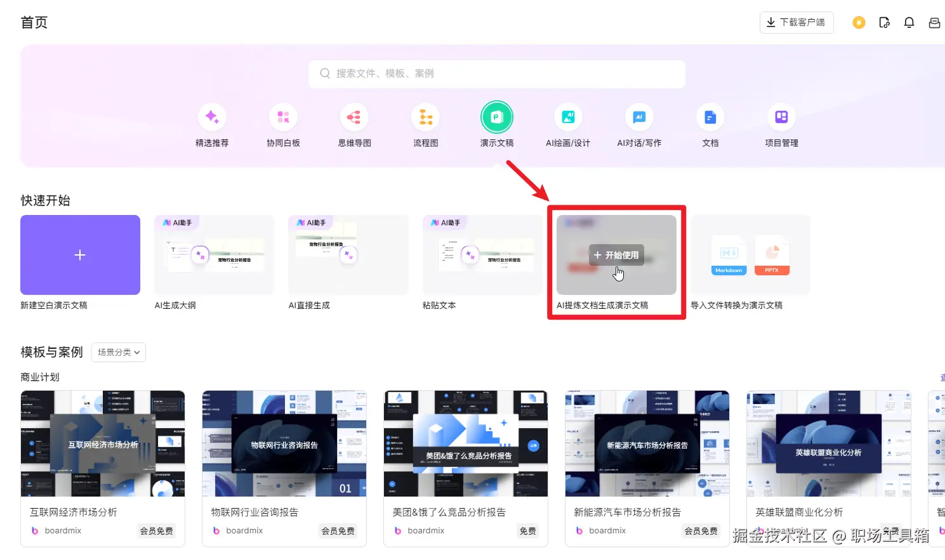The image size is (945, 560).
Task: Choose the 流程图 flowchart icon
Action: [x=426, y=117]
